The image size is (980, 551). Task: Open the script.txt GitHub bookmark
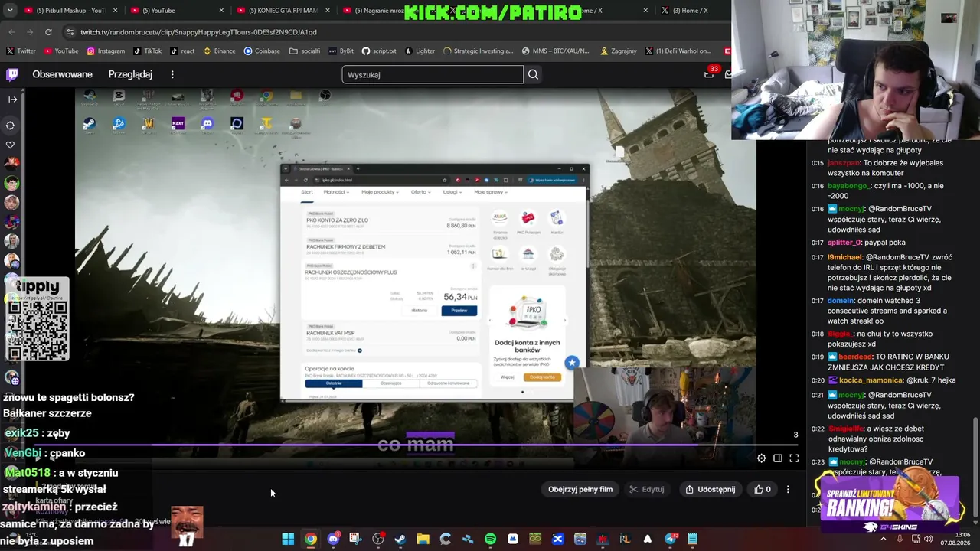click(379, 51)
